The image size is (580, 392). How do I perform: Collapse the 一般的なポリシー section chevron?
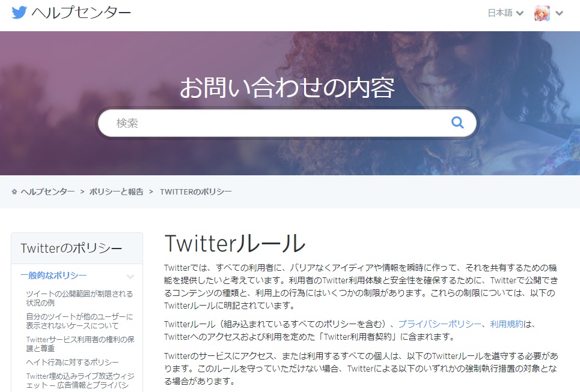[130, 276]
